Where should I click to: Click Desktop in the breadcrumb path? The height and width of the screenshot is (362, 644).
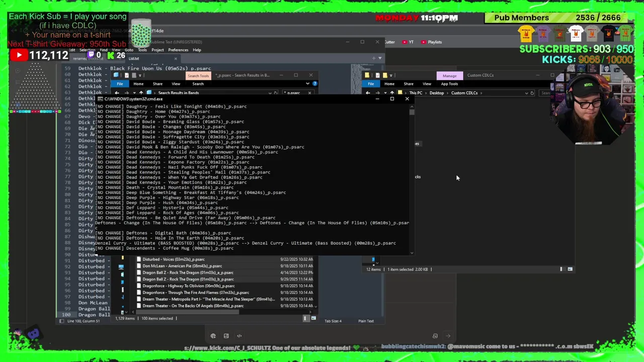point(437,93)
